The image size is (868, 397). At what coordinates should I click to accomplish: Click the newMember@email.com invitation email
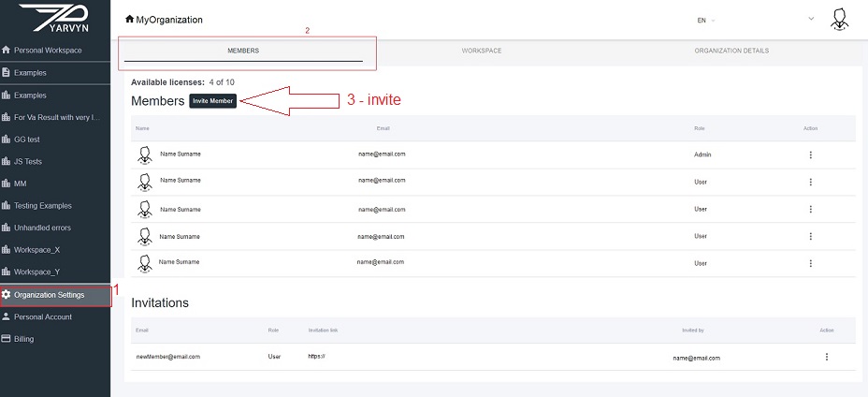167,357
